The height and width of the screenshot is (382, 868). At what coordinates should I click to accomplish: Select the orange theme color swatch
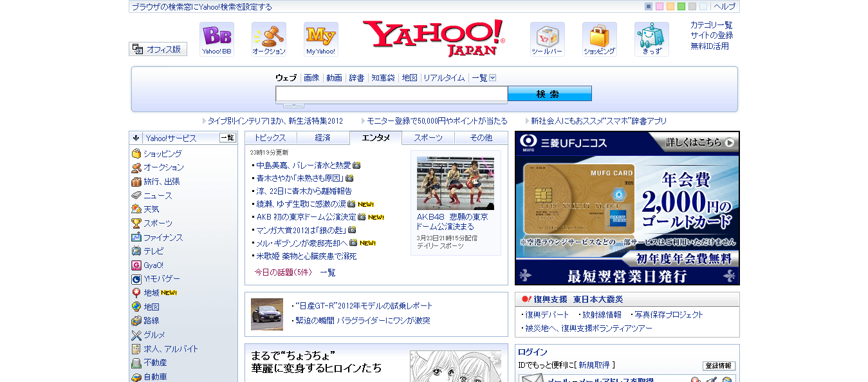click(670, 6)
